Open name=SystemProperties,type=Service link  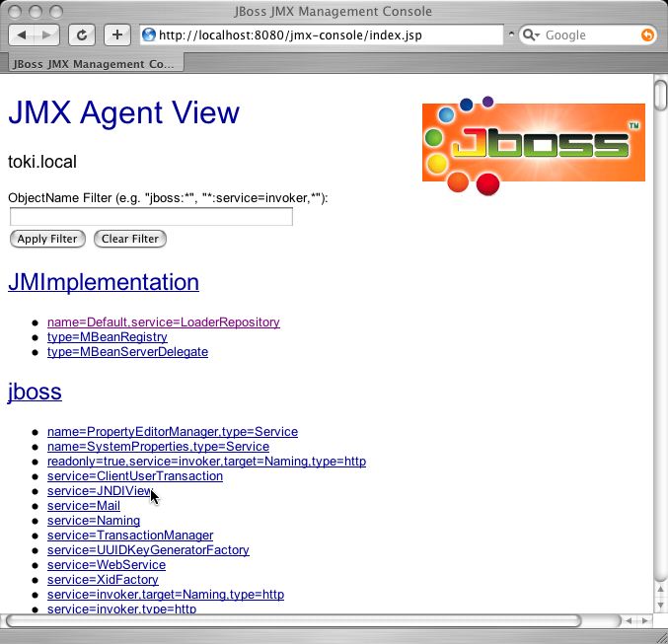158,447
